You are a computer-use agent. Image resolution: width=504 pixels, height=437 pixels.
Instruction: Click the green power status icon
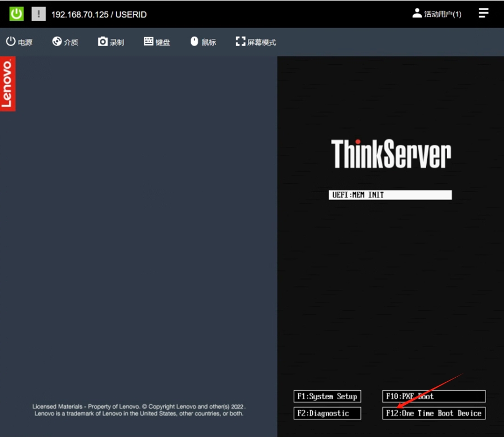(16, 14)
